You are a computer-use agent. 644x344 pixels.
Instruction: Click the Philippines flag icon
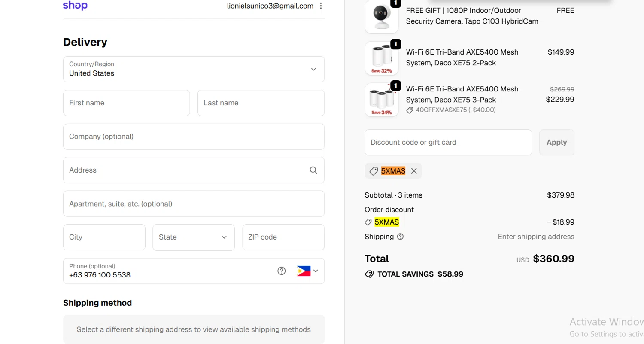(x=304, y=271)
